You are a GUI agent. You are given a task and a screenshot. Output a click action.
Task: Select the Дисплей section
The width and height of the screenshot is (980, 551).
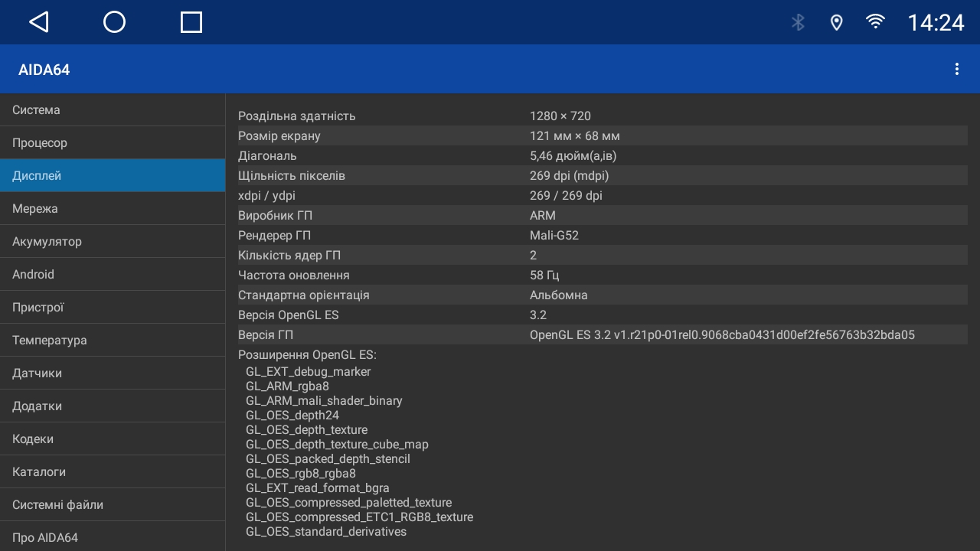click(x=113, y=176)
